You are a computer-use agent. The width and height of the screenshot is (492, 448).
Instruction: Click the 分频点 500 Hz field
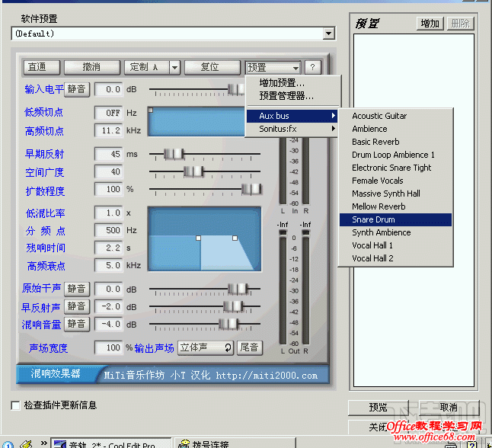109,230
